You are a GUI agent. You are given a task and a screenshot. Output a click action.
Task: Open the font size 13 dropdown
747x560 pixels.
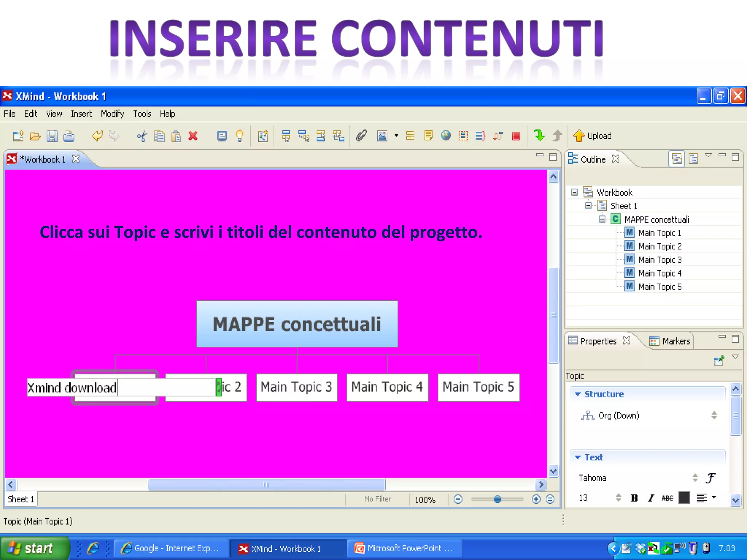618,498
